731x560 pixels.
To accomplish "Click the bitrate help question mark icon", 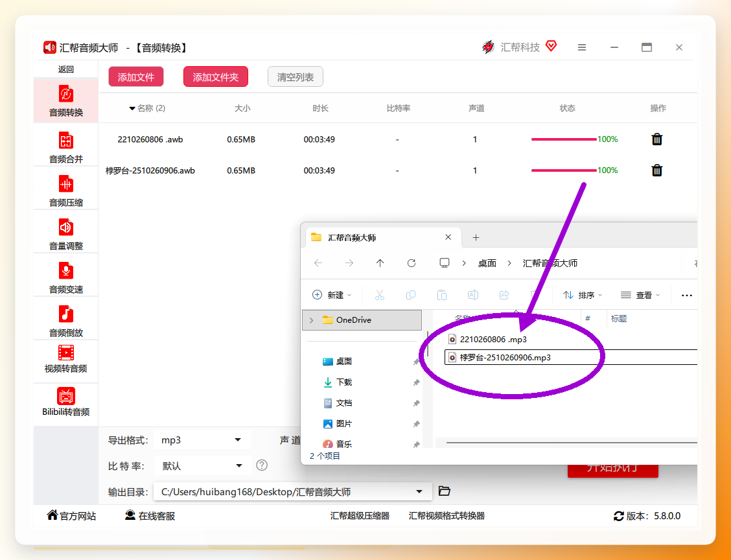I will pyautogui.click(x=262, y=465).
